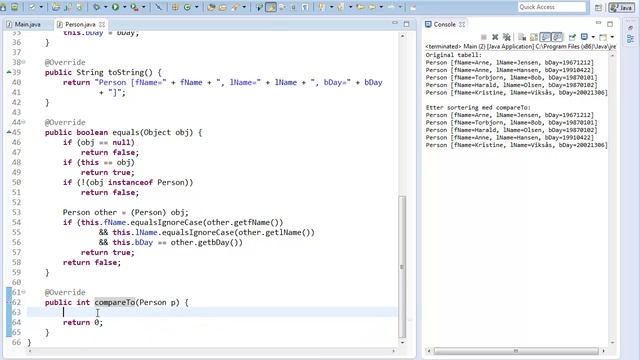Click the line number 53 in the gutter
Screen dimensions: 640x360
[16, 212]
